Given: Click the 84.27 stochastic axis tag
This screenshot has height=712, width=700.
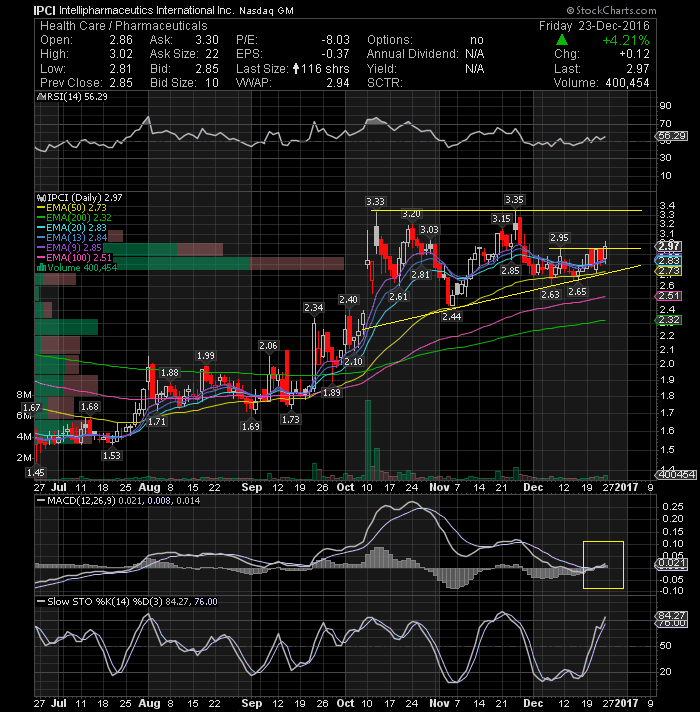Looking at the screenshot, I should tap(671, 615).
